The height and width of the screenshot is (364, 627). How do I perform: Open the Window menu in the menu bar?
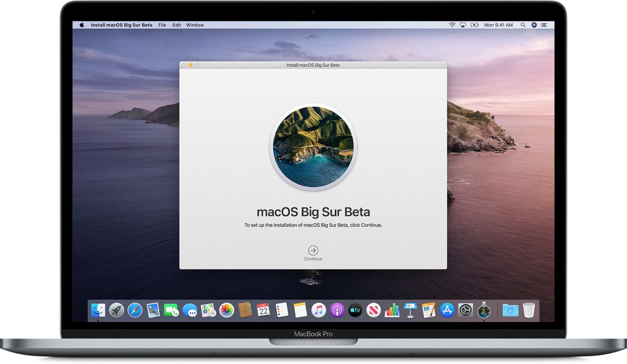point(195,25)
